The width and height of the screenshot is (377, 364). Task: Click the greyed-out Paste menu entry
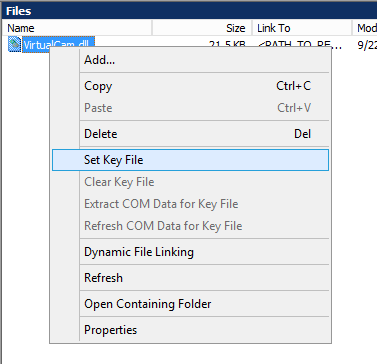(x=190, y=108)
